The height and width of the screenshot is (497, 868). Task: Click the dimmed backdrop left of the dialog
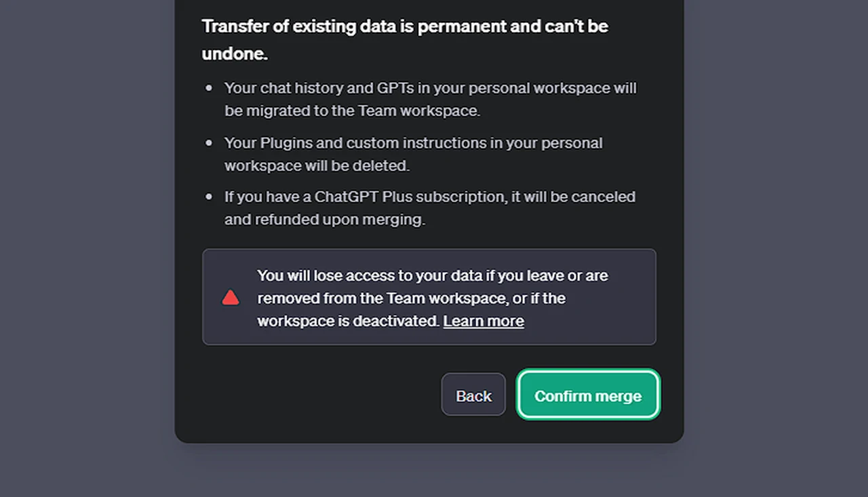[x=87, y=248]
